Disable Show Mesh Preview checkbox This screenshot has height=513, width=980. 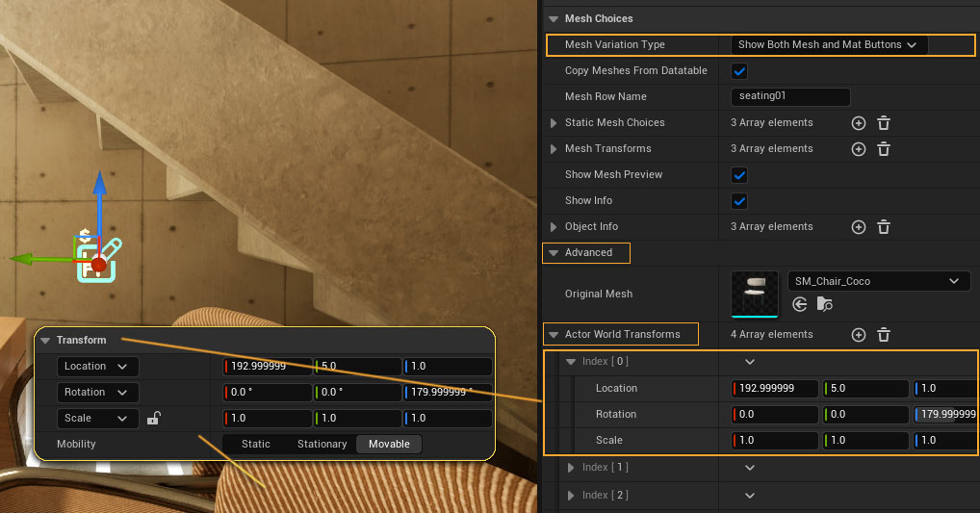[x=739, y=175]
